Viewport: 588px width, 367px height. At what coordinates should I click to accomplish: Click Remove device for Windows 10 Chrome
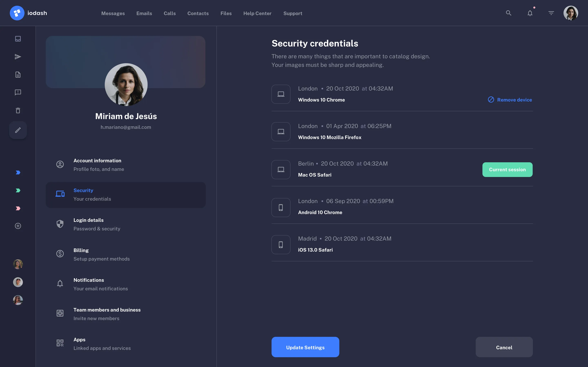pos(510,99)
